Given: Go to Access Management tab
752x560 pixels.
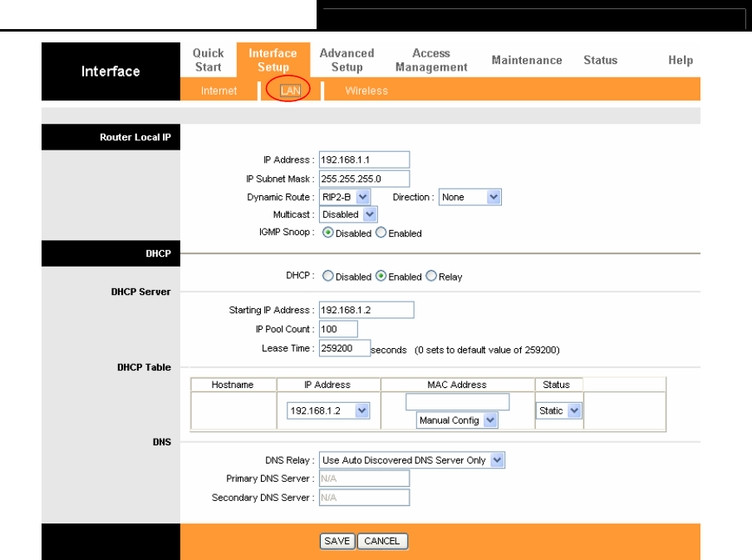Looking at the screenshot, I should [x=431, y=60].
